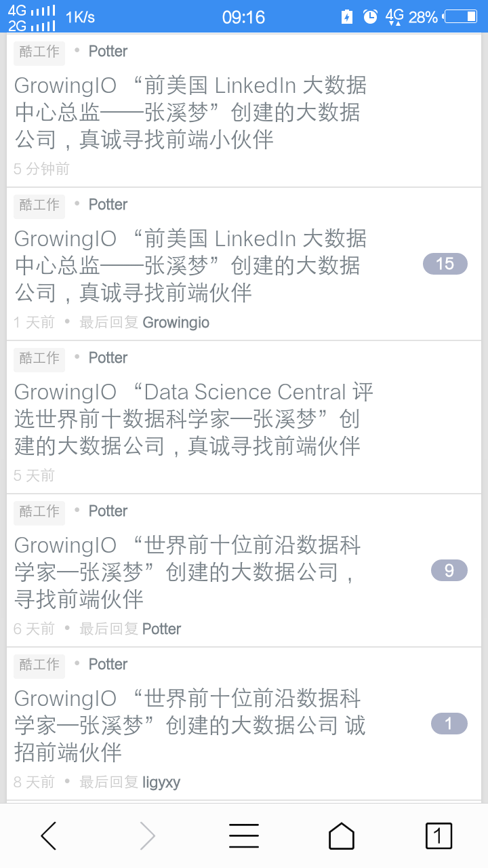Tap the battery indicator in status bar
The image size is (488, 868).
[461, 17]
